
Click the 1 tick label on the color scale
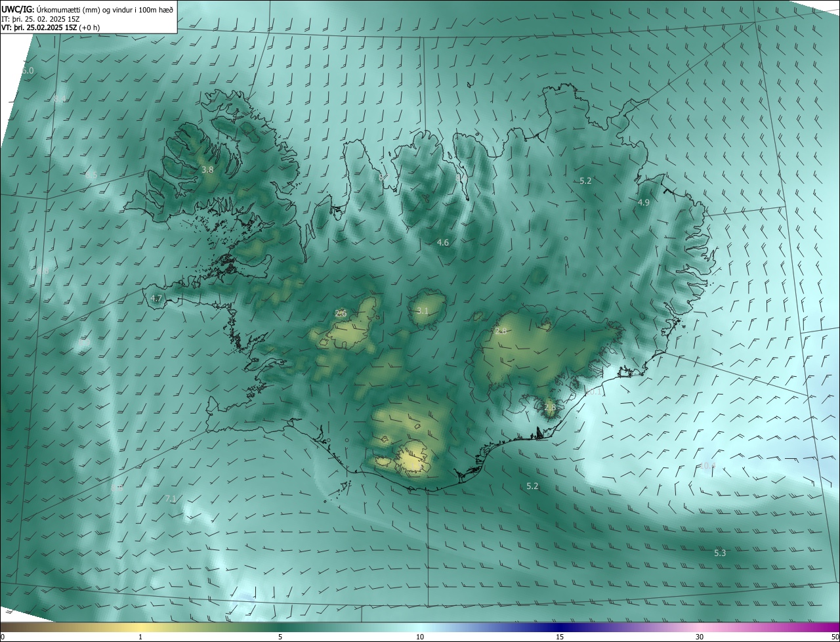point(140,637)
